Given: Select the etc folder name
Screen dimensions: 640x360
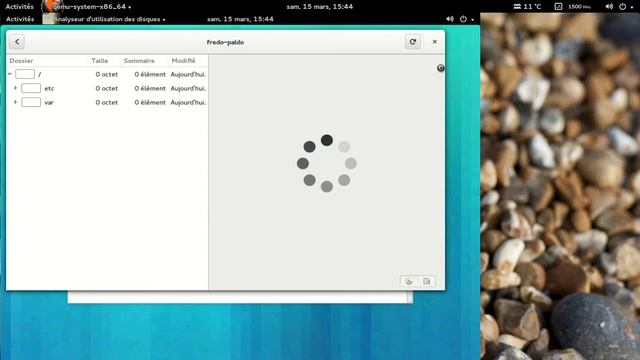Looking at the screenshot, I should [49, 88].
